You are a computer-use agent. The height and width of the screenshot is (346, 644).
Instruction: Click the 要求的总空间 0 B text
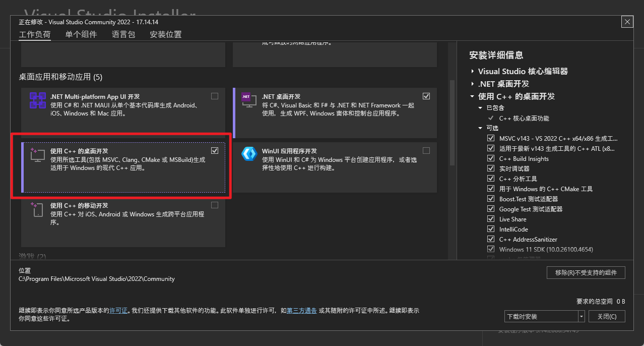click(x=601, y=302)
